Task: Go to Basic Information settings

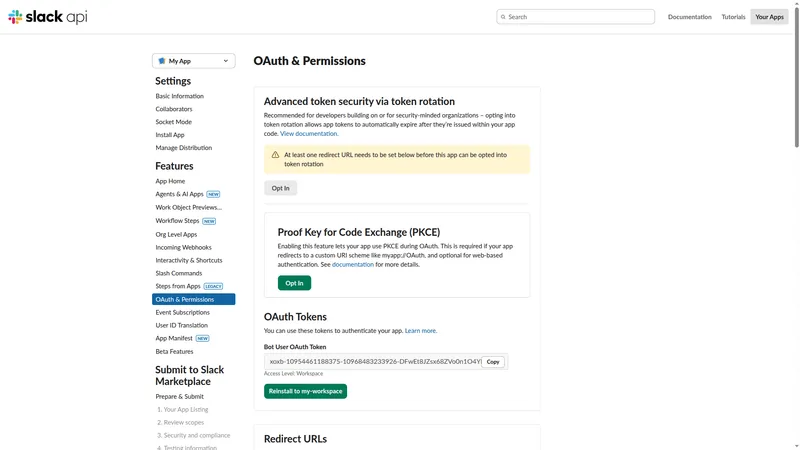Action: (x=180, y=96)
